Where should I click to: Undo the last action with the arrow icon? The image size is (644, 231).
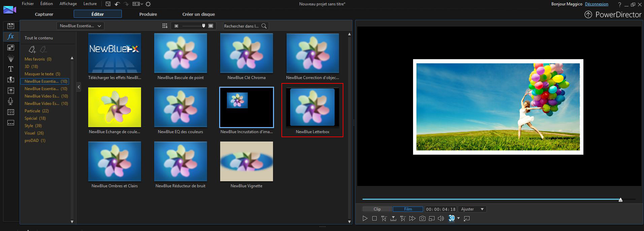coord(117,4)
